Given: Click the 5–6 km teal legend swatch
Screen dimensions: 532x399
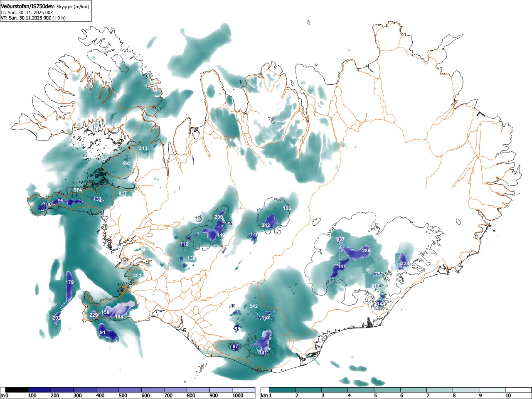Looking at the screenshot, I should tap(387, 390).
